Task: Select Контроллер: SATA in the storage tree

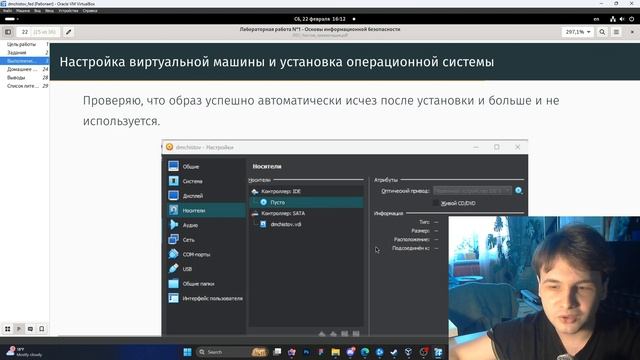Action: pos(306,213)
